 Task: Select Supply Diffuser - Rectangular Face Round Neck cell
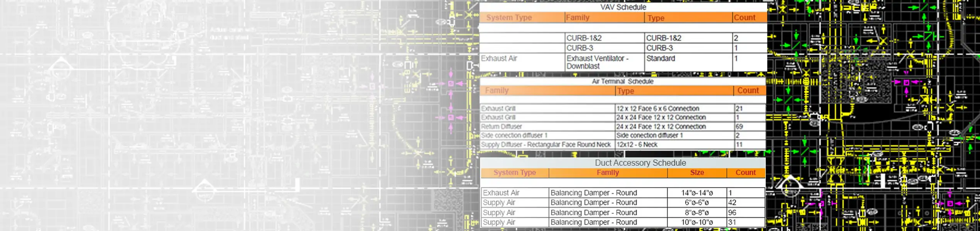(546, 145)
